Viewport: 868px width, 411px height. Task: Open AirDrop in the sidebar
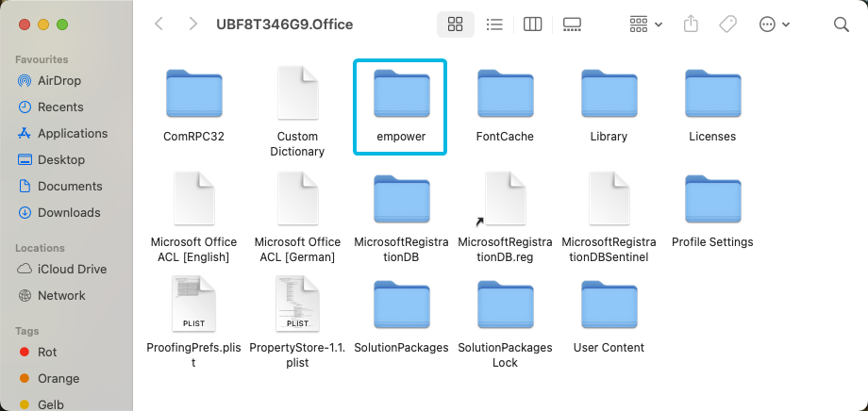click(x=59, y=81)
